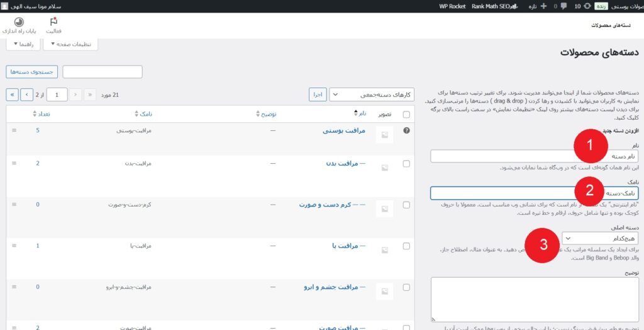Expand the تنظیمات صفحه screen options
The width and height of the screenshot is (644, 330).
click(70, 44)
